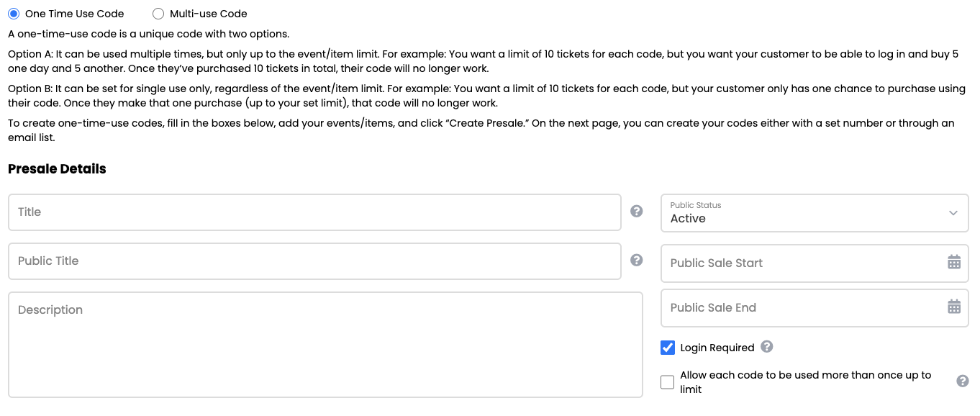Click inside the Description text area
The image size is (980, 416).
(325, 344)
